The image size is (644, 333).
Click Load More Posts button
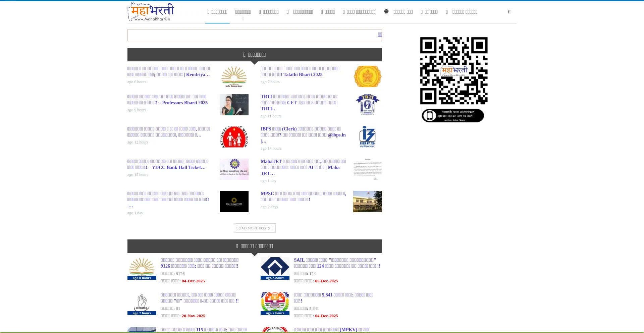click(255, 228)
